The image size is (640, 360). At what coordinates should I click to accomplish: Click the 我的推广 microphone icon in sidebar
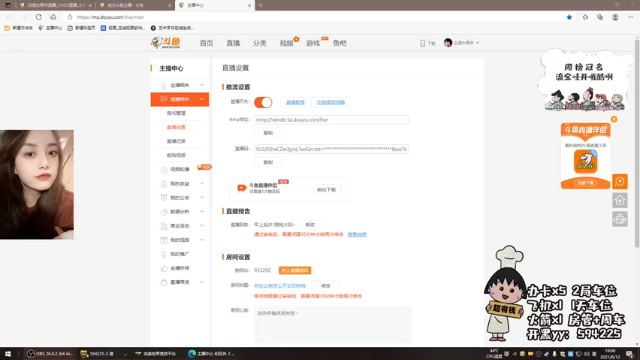(x=164, y=254)
